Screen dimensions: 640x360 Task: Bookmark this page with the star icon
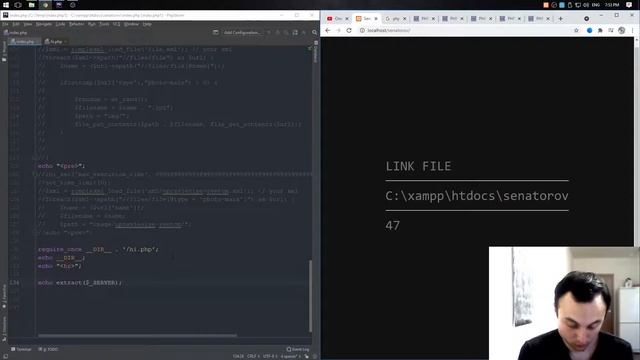click(576, 31)
